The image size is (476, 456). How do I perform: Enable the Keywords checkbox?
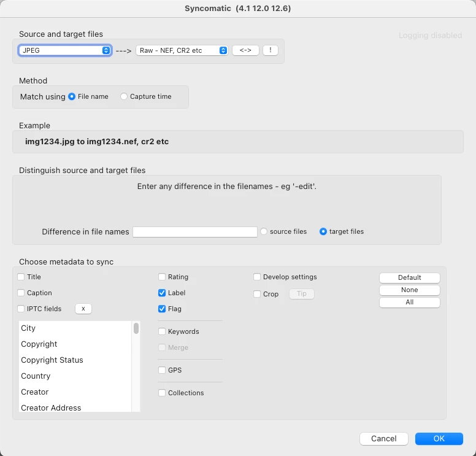pos(162,331)
